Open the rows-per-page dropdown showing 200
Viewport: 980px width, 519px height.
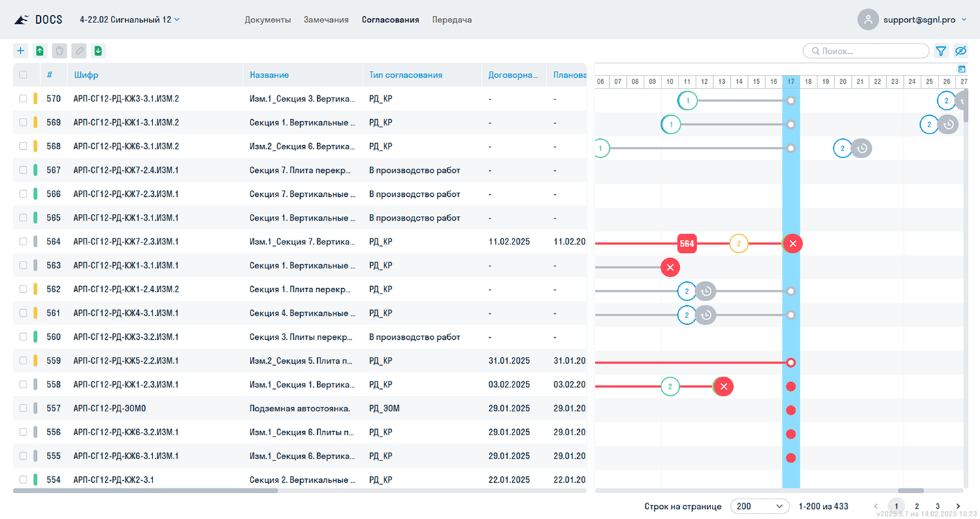pos(759,506)
